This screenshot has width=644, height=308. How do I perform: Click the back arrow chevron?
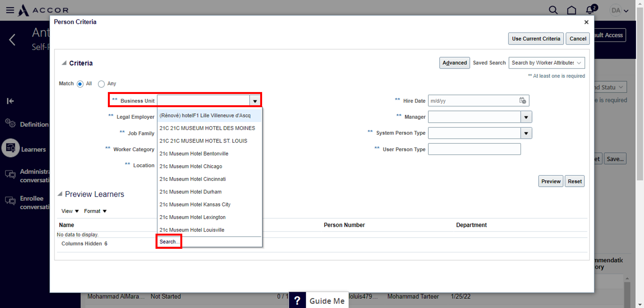[12, 40]
